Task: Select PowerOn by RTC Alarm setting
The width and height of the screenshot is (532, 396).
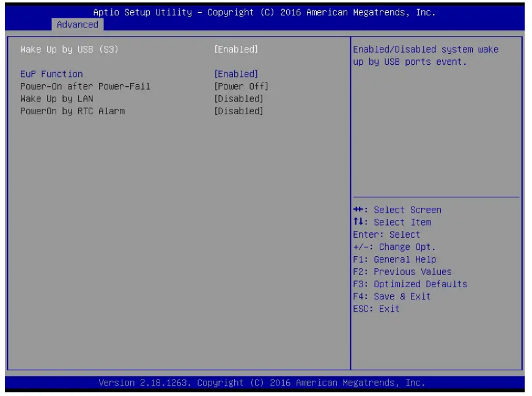Action: coord(73,111)
